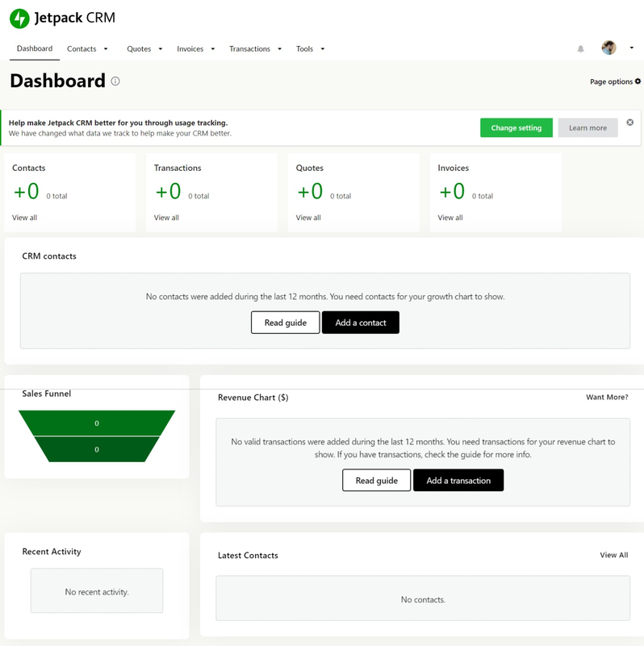Open the notifications bell icon

(580, 49)
